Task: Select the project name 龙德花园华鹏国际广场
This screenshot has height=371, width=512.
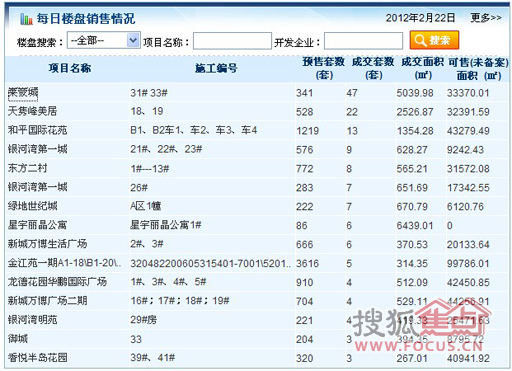Action: (57, 282)
